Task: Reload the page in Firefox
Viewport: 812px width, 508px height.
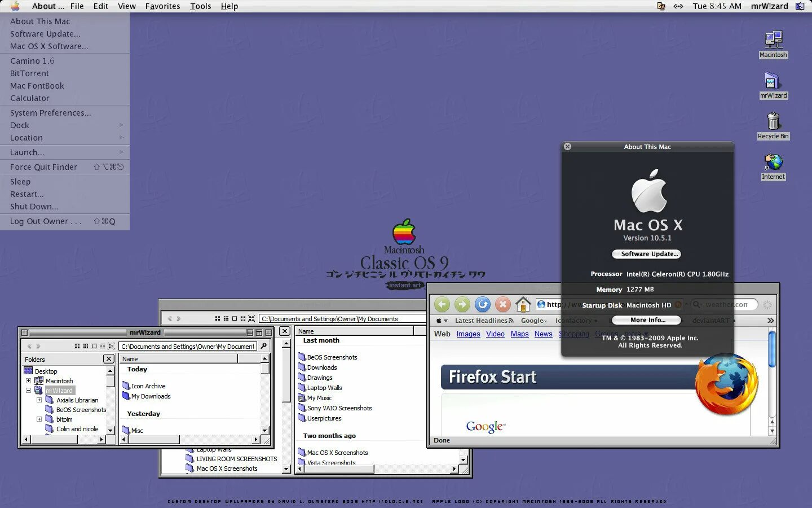Action: coord(483,305)
